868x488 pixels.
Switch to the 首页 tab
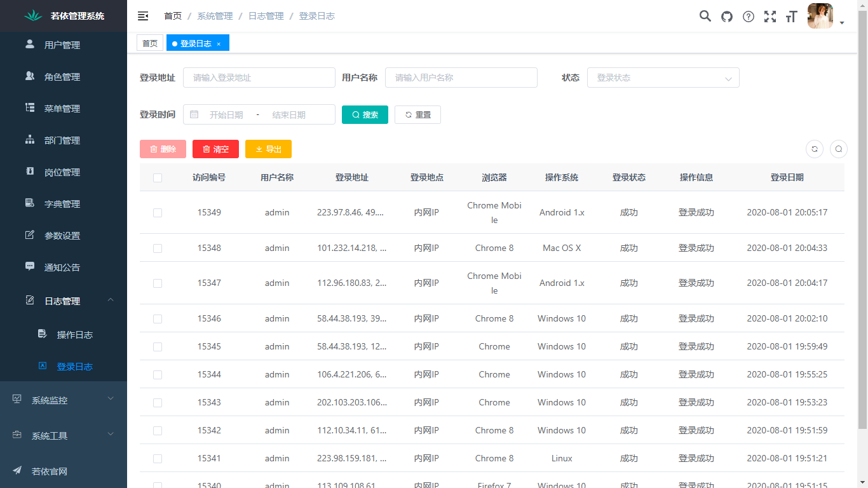[x=150, y=43]
